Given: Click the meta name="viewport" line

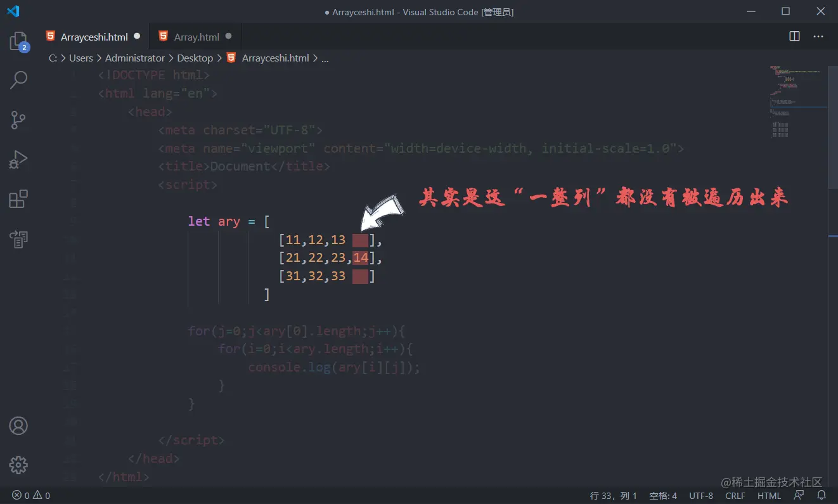Looking at the screenshot, I should (421, 148).
